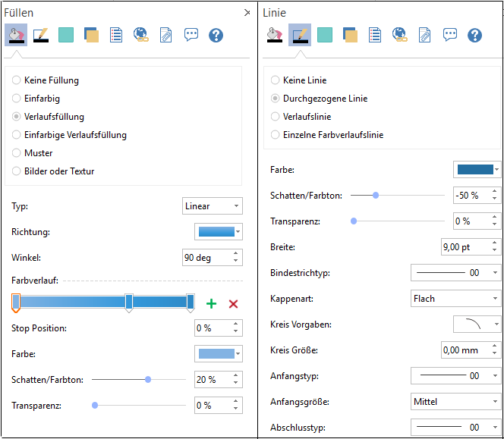Select Verlaufslinie option
Screen dimensions: 504x439
coord(301,117)
